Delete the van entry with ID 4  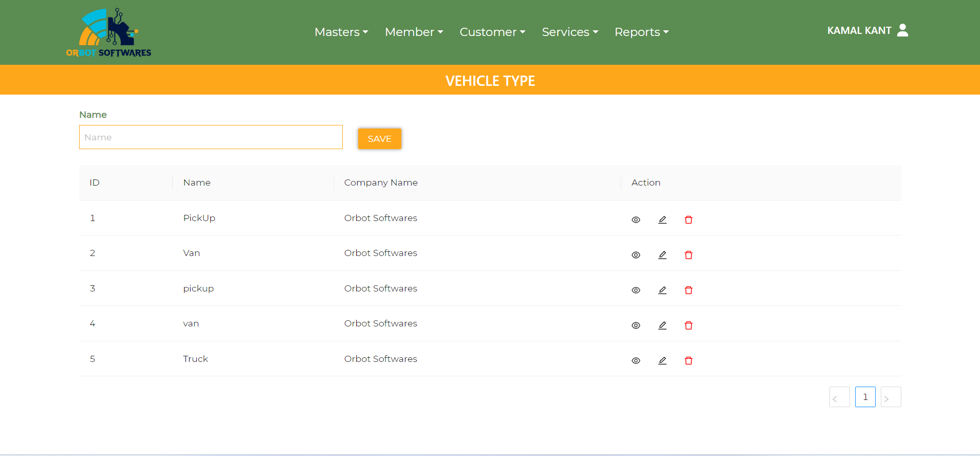[x=689, y=325]
